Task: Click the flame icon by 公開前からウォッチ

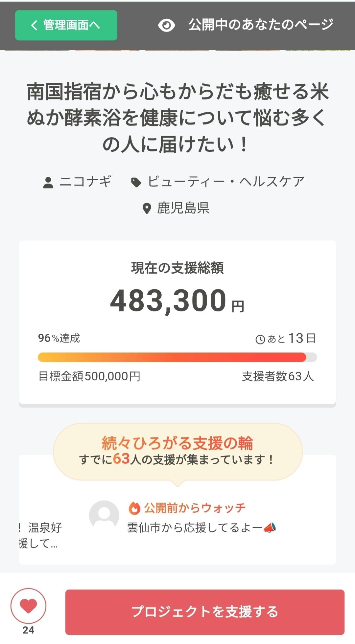Action: (x=134, y=508)
